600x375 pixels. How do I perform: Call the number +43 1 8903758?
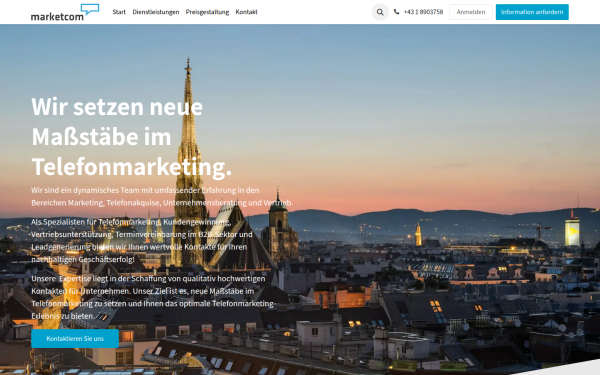[x=423, y=12]
